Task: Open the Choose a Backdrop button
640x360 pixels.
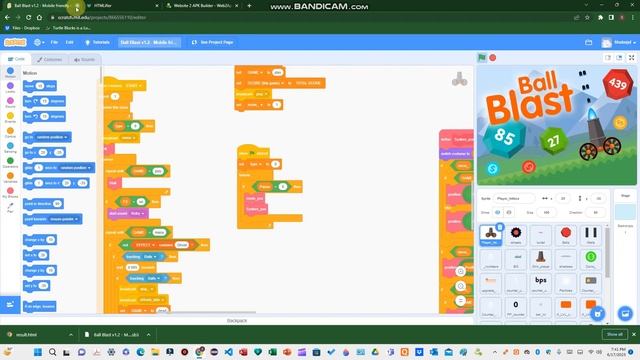Action: click(x=625, y=313)
